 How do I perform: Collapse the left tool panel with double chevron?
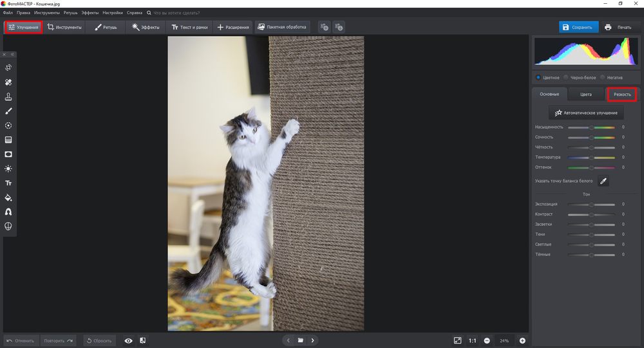point(12,55)
